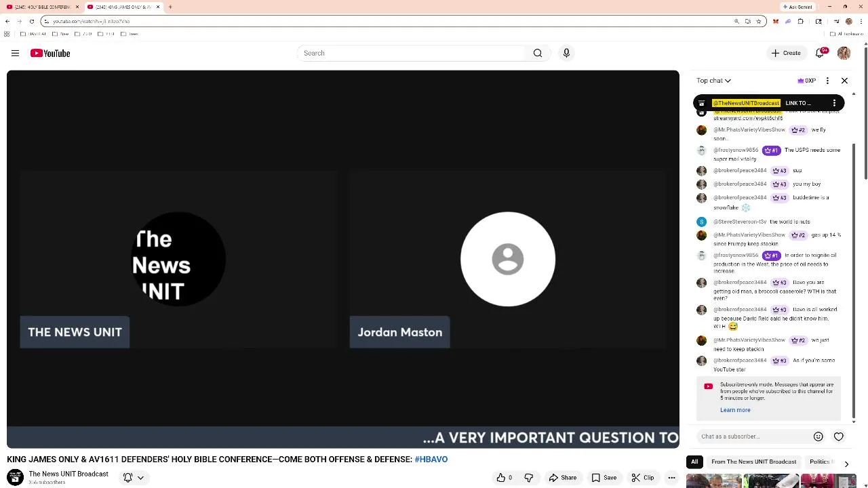Open notification bell subscription dropdown
The width and height of the screenshot is (868, 488).
click(x=134, y=478)
